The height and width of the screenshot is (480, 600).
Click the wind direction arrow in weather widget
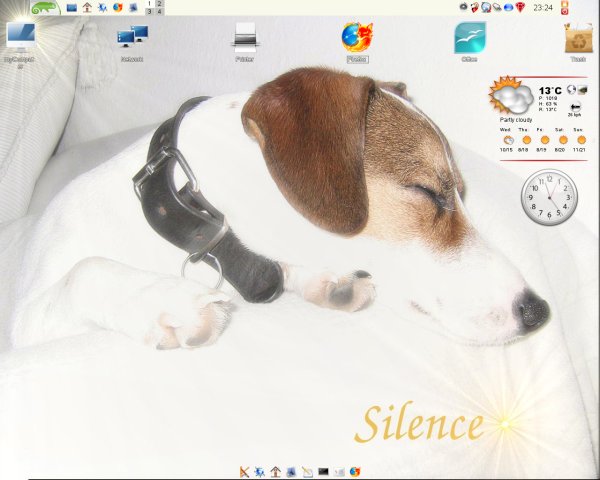(575, 107)
